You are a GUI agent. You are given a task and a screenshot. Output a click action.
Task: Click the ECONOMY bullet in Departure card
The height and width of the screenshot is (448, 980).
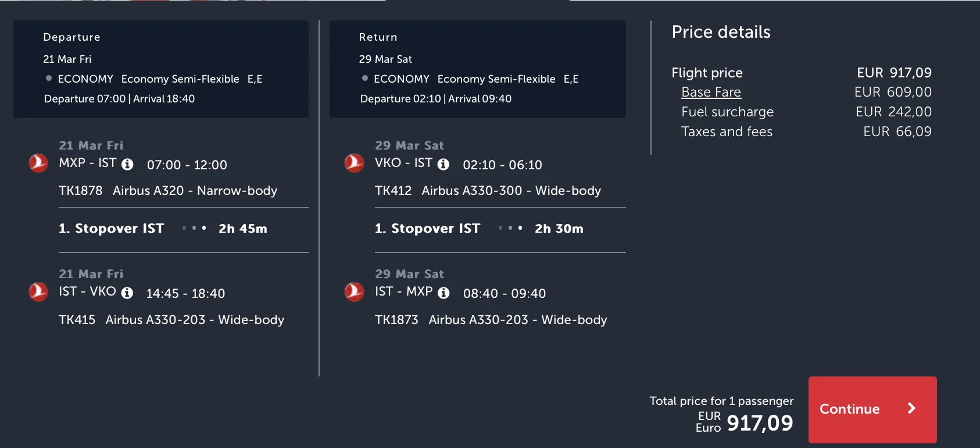[x=49, y=78]
